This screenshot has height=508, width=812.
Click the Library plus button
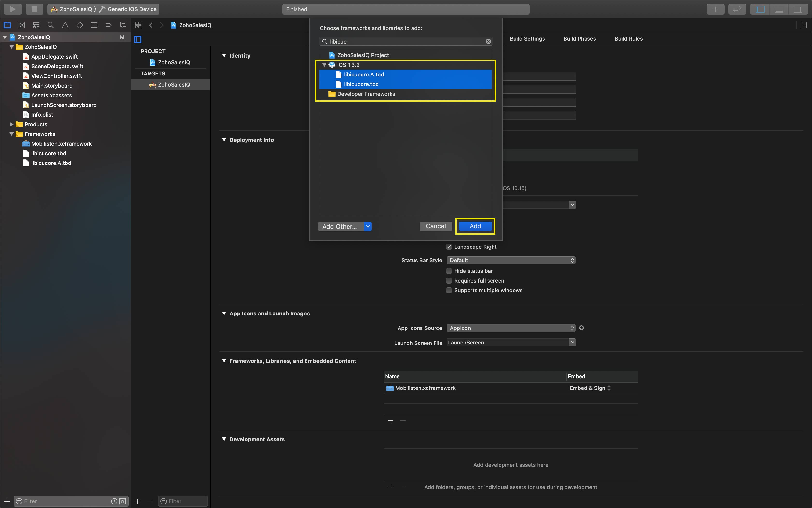pyautogui.click(x=715, y=9)
